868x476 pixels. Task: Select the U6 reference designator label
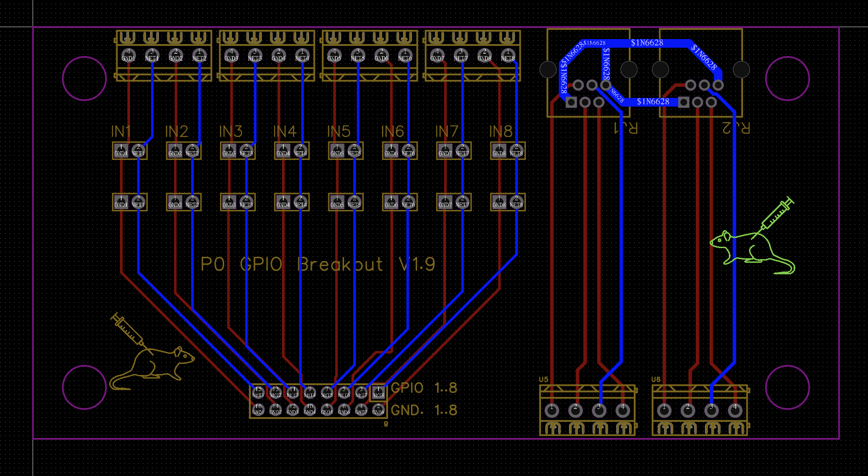pos(656,380)
